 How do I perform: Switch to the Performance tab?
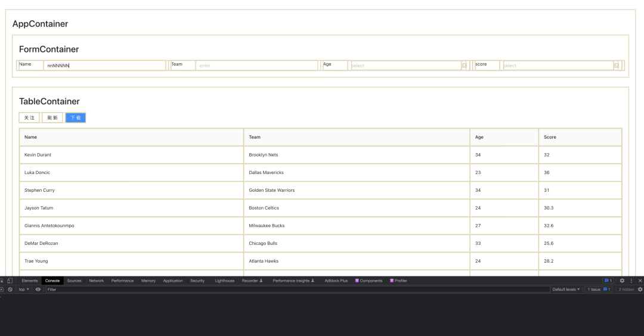pyautogui.click(x=122, y=281)
